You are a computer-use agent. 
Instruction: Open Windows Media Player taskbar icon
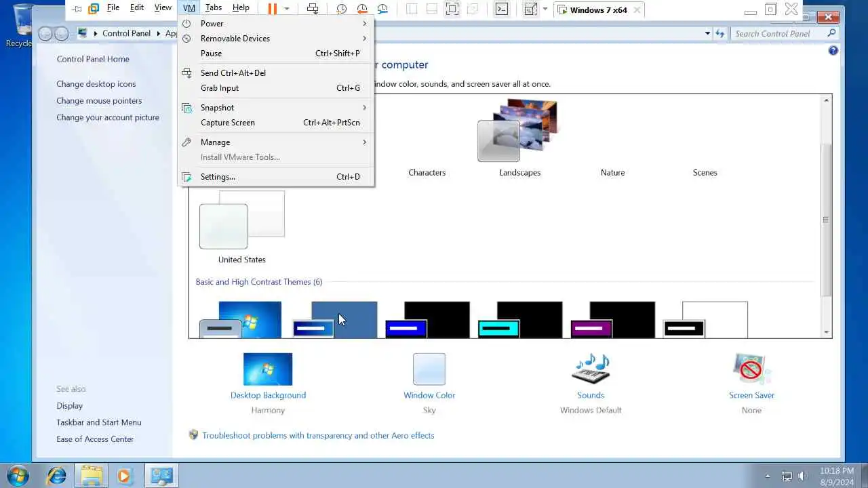point(123,475)
